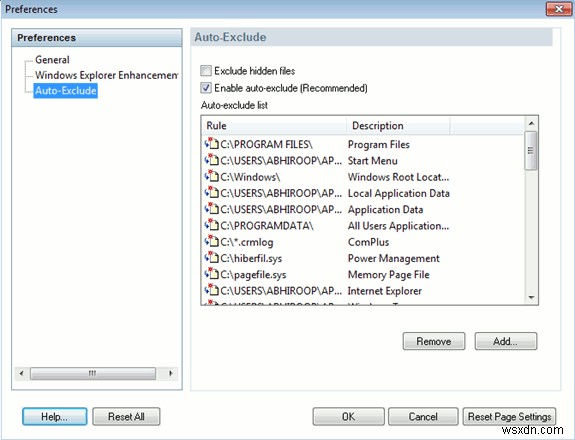Click the rule list scroll-down arrow
The height and width of the screenshot is (440, 575).
(x=531, y=297)
